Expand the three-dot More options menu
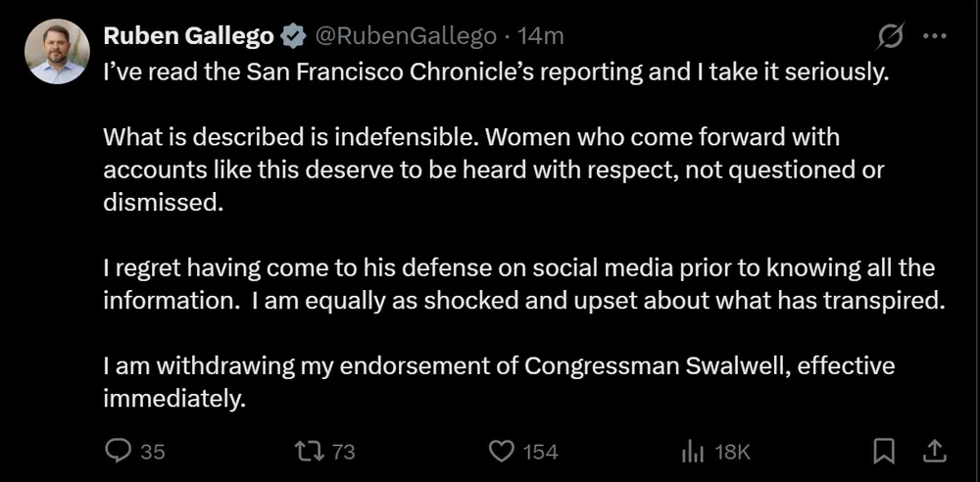 [x=935, y=36]
